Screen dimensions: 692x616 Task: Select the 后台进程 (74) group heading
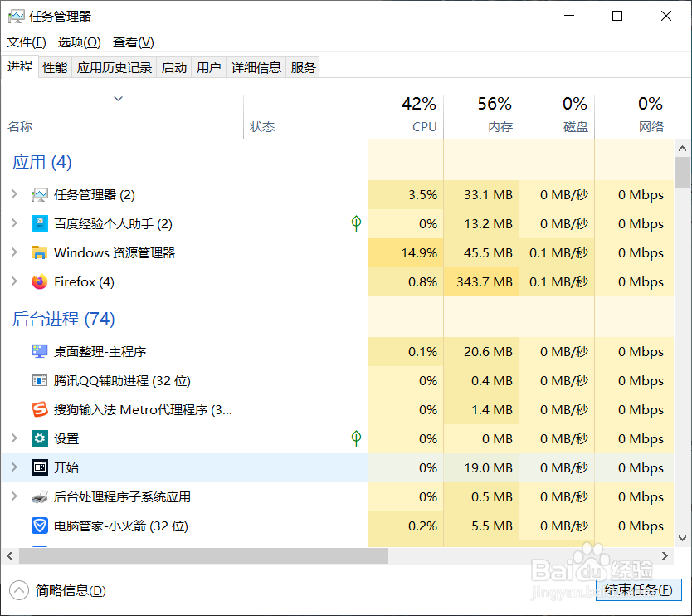point(63,319)
